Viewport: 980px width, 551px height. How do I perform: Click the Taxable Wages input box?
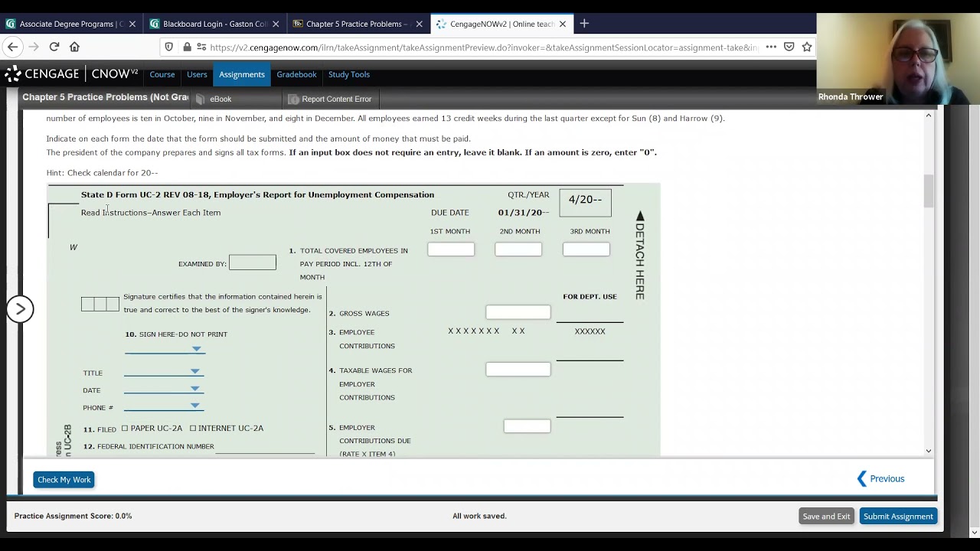point(518,370)
